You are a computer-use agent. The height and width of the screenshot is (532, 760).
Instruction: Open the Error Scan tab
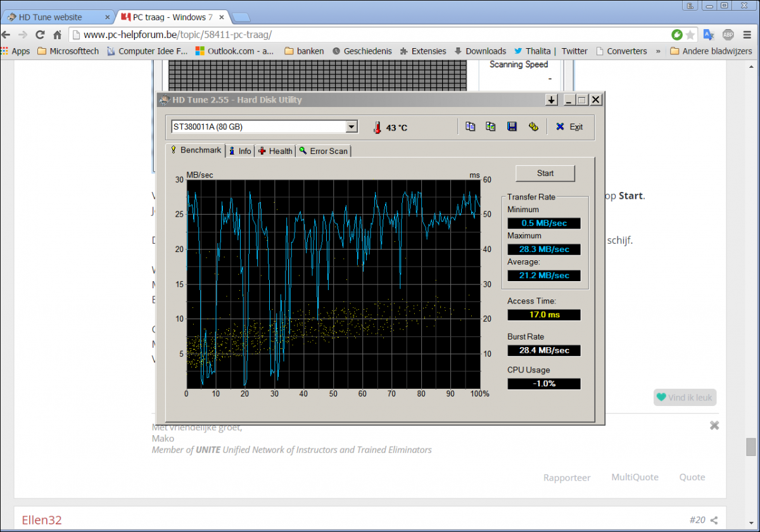tap(324, 151)
